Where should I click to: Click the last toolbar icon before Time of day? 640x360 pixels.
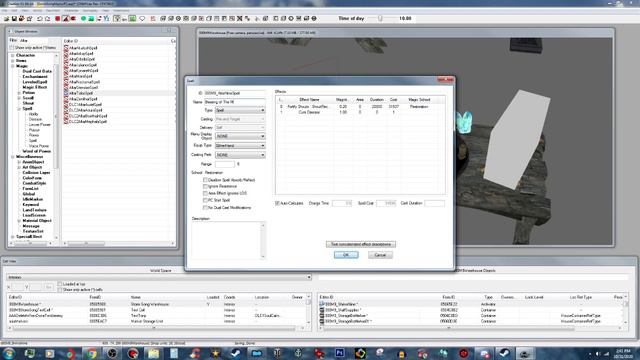coord(314,18)
